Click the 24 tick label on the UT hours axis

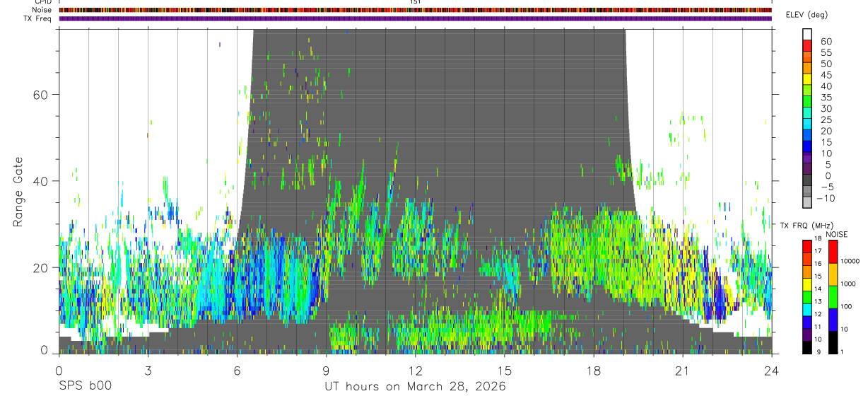(771, 371)
